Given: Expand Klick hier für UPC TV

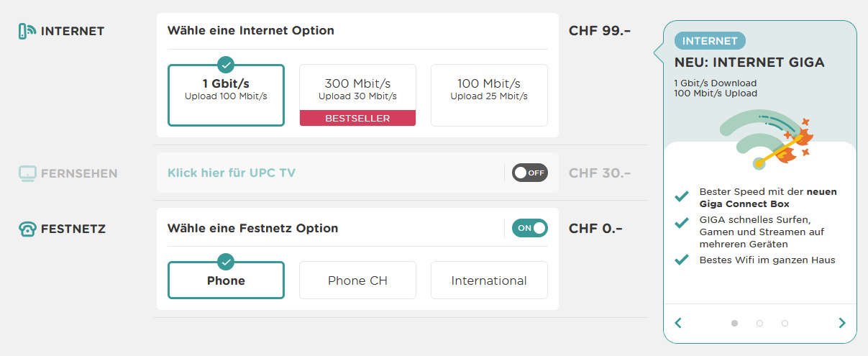Looking at the screenshot, I should coord(232,173).
